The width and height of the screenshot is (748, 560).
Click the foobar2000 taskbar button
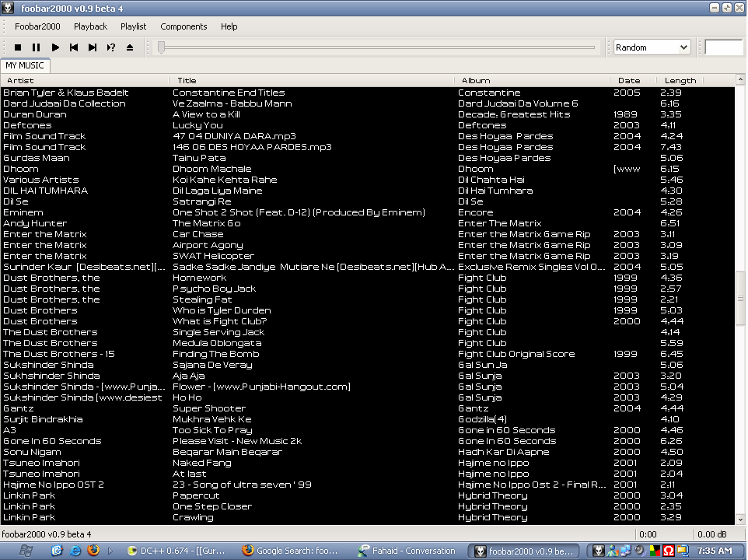click(x=523, y=551)
